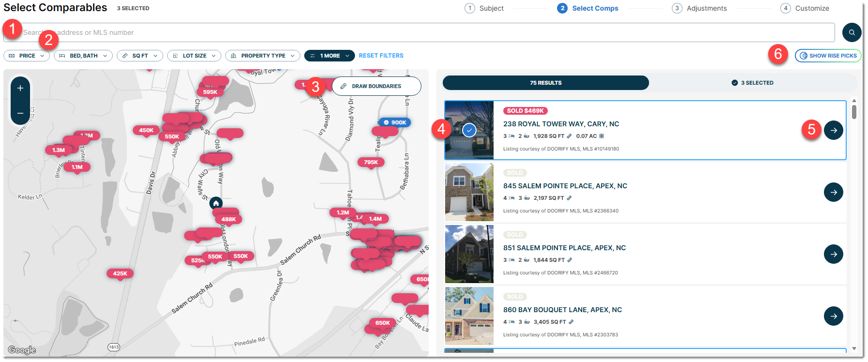Click the magnifier search button
Screen dimensions: 868x362
852,32
